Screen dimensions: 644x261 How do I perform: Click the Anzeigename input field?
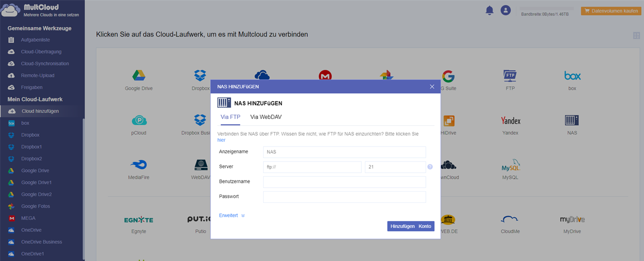[x=344, y=152]
